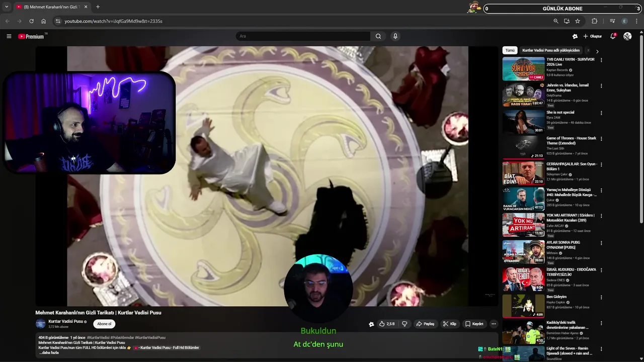Open She is not special thumbnail

click(523, 122)
